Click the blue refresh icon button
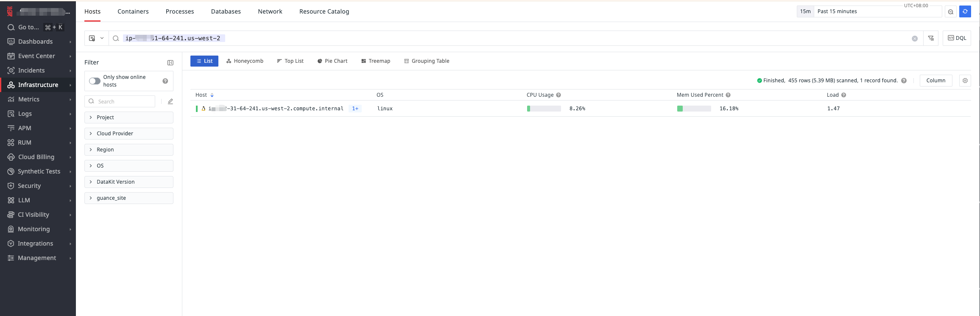The width and height of the screenshot is (980, 316). point(965,11)
